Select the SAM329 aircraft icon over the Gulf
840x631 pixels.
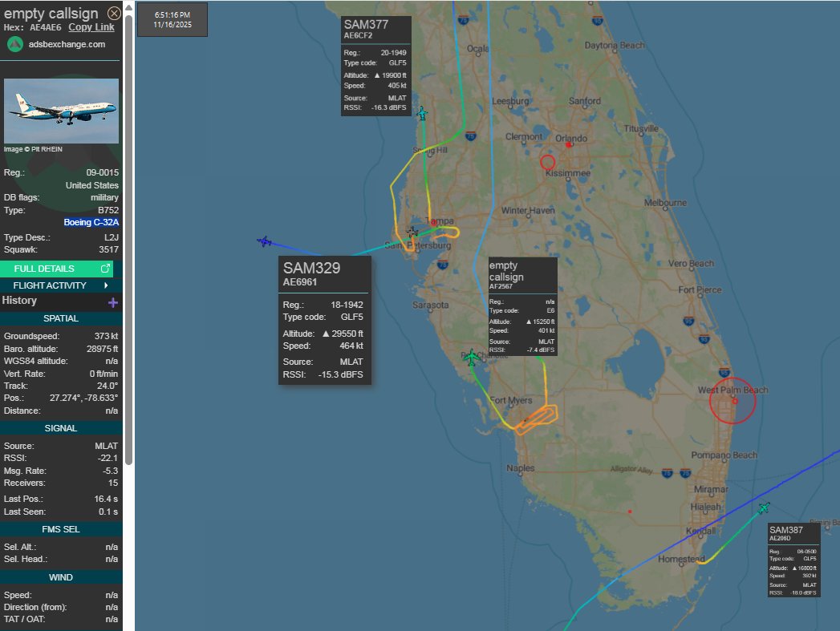(264, 242)
